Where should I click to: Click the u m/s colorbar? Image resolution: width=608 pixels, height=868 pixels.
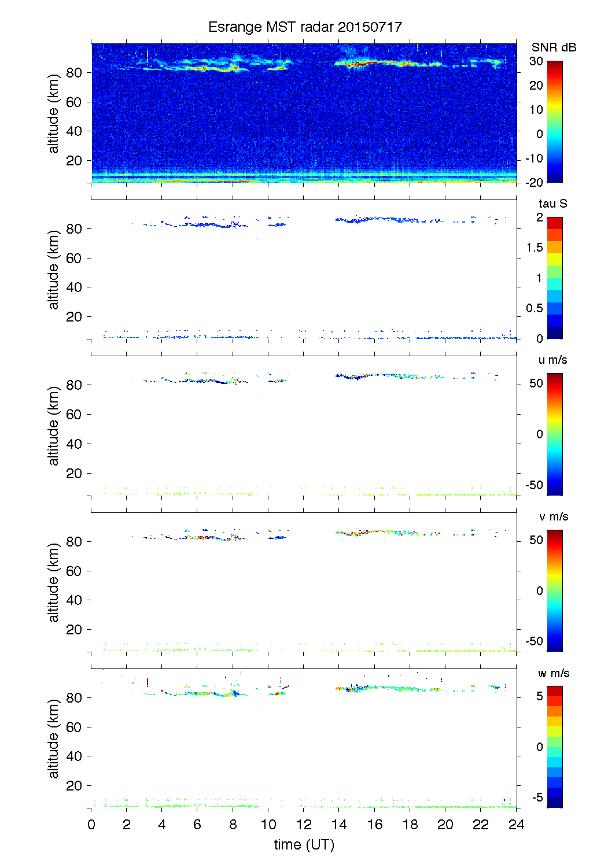click(554, 434)
